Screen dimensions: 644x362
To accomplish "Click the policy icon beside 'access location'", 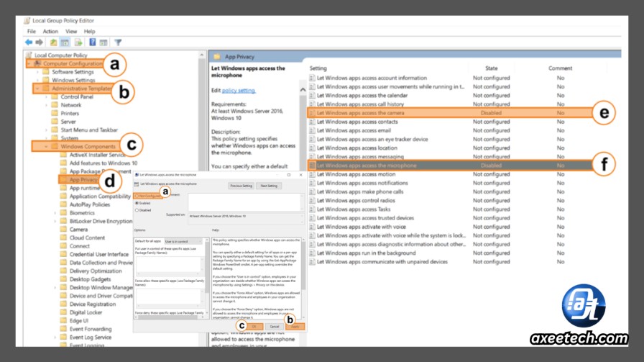I will 313,148.
